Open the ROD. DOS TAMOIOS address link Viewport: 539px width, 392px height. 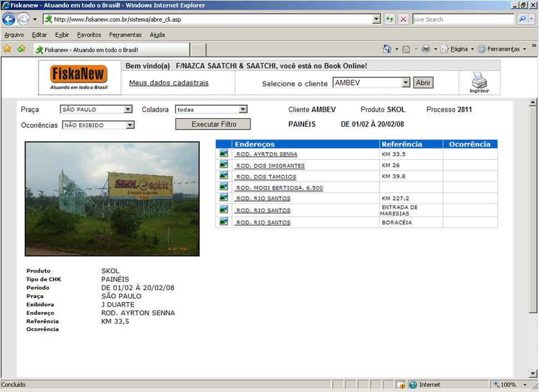tap(266, 177)
